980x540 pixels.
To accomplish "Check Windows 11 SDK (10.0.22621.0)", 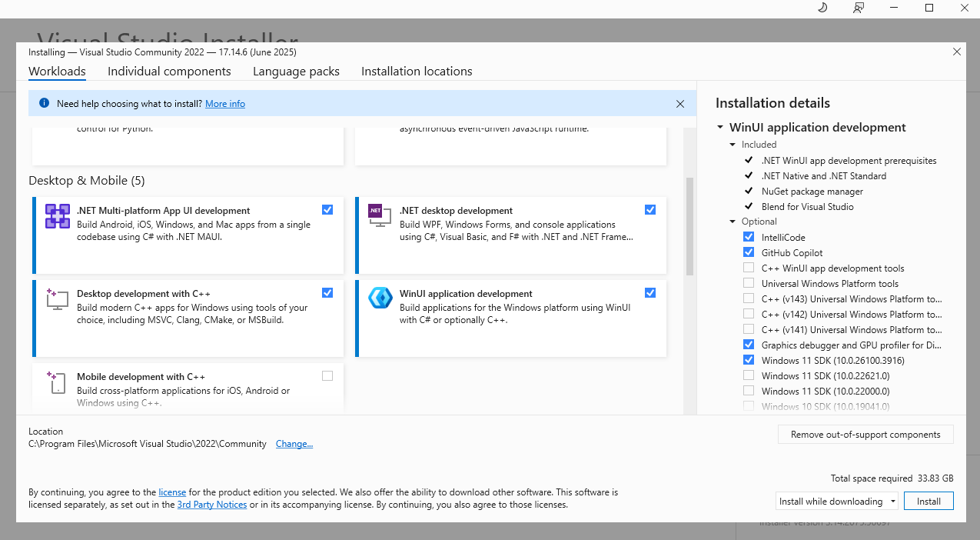I will pyautogui.click(x=749, y=375).
